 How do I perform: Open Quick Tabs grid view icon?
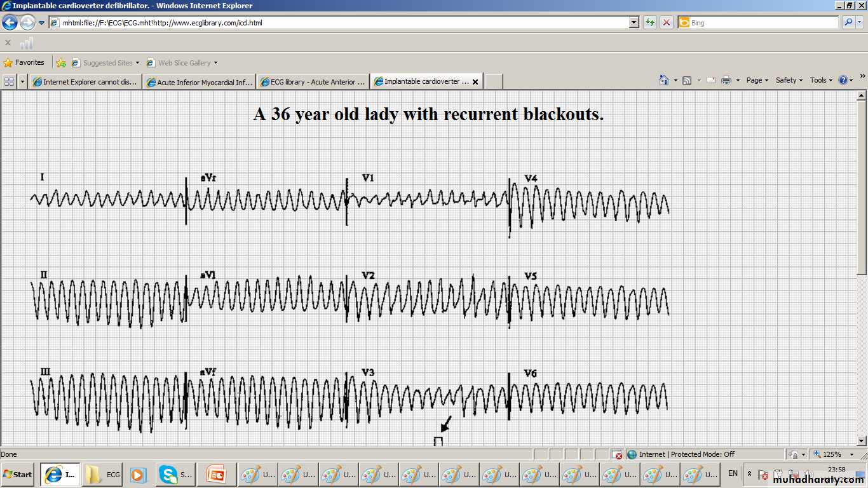pos(9,81)
